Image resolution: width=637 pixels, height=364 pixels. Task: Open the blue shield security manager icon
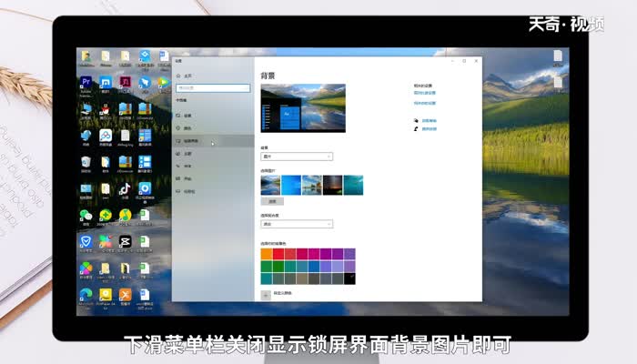[x=86, y=242]
